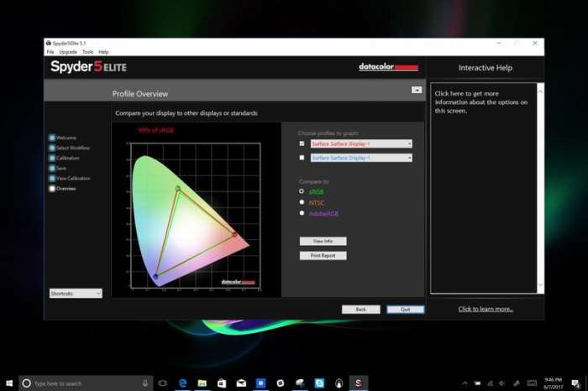The image size is (588, 391).
Task: Click green primary point on gamut chart
Action: 178,189
